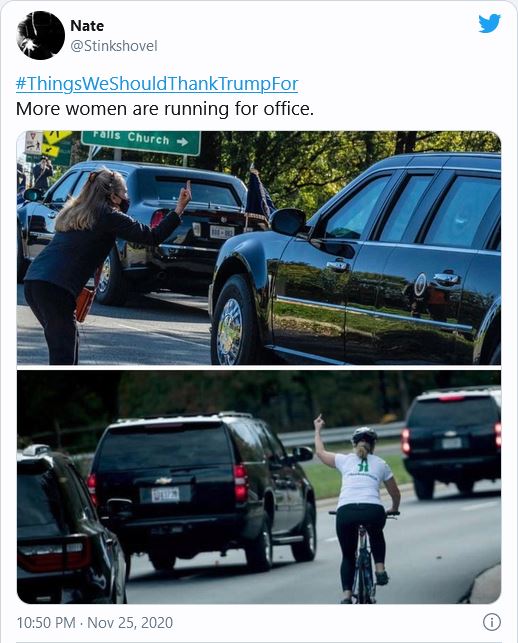518x643 pixels.
Task: Open the tweet info circle icon
Action: [491, 622]
